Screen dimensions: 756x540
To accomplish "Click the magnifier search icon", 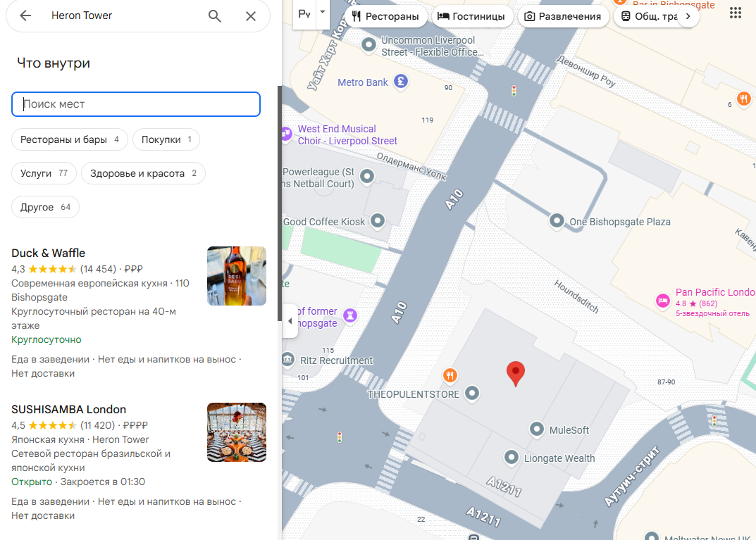I will [x=215, y=16].
